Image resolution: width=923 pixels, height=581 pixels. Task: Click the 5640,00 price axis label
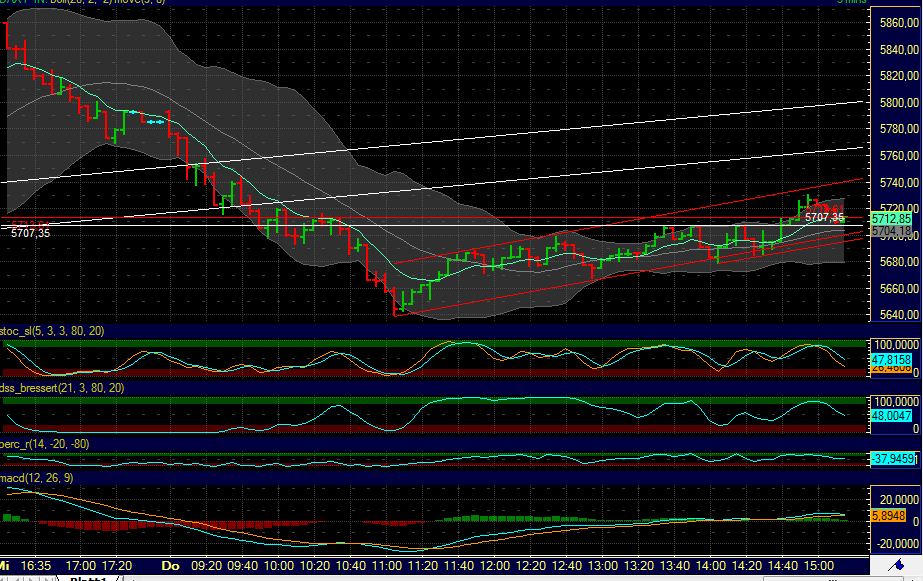[899, 314]
